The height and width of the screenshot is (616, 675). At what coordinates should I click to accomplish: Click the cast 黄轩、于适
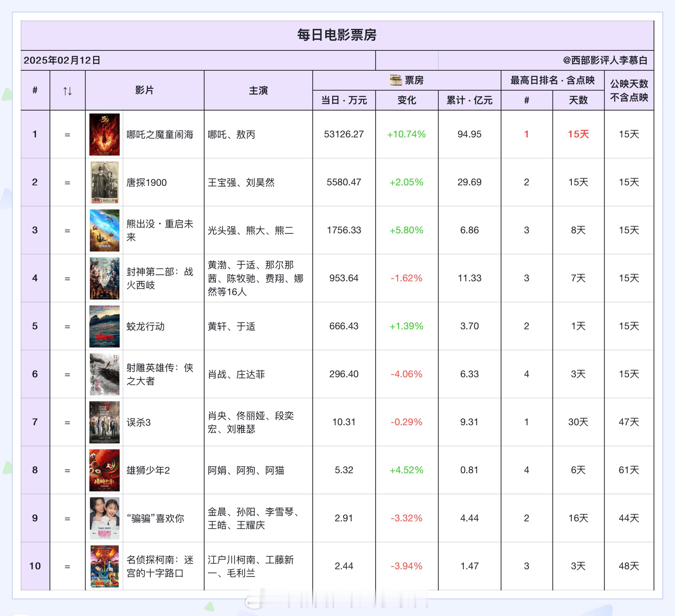pos(231,326)
